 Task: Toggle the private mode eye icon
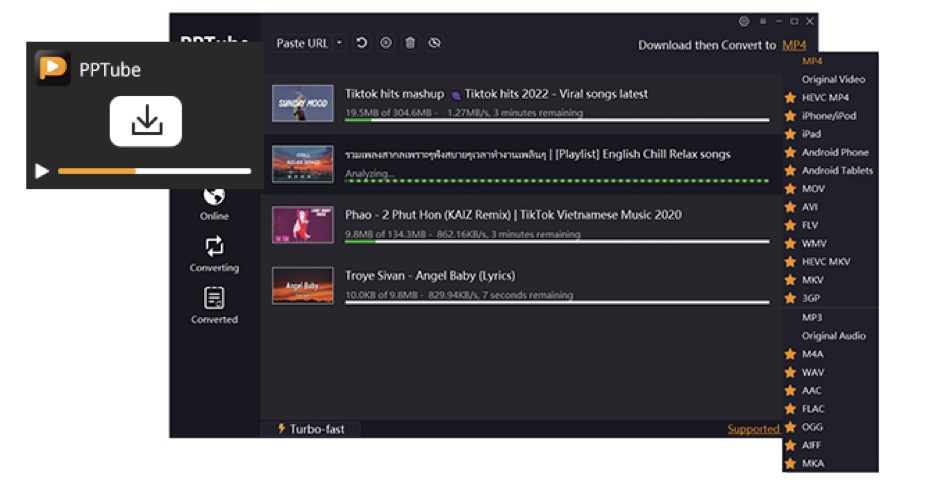[435, 43]
